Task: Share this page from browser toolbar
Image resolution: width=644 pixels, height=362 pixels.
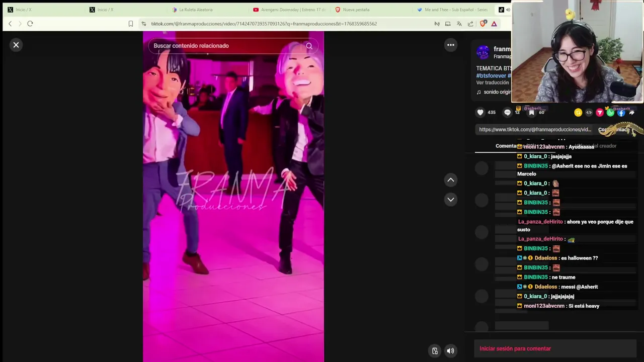Action: pos(470,24)
